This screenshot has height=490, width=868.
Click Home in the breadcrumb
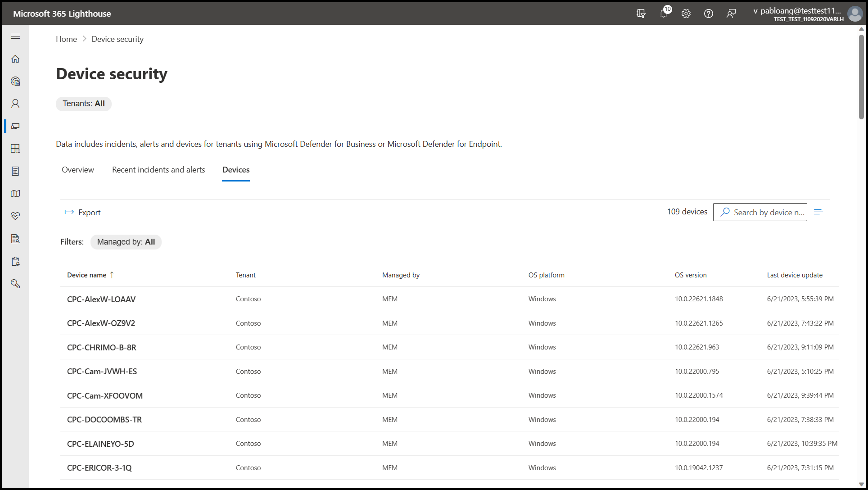pyautogui.click(x=66, y=39)
